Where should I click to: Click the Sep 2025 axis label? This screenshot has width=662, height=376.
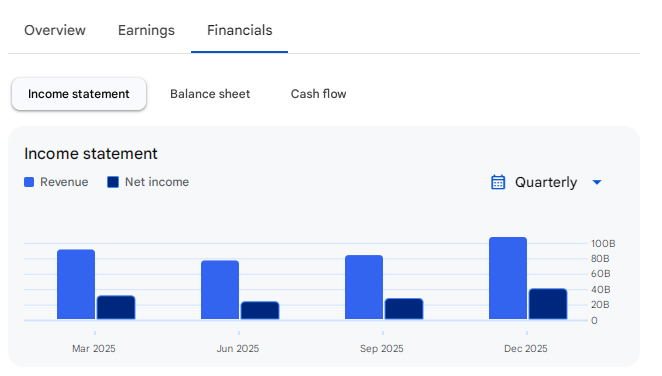(x=382, y=349)
